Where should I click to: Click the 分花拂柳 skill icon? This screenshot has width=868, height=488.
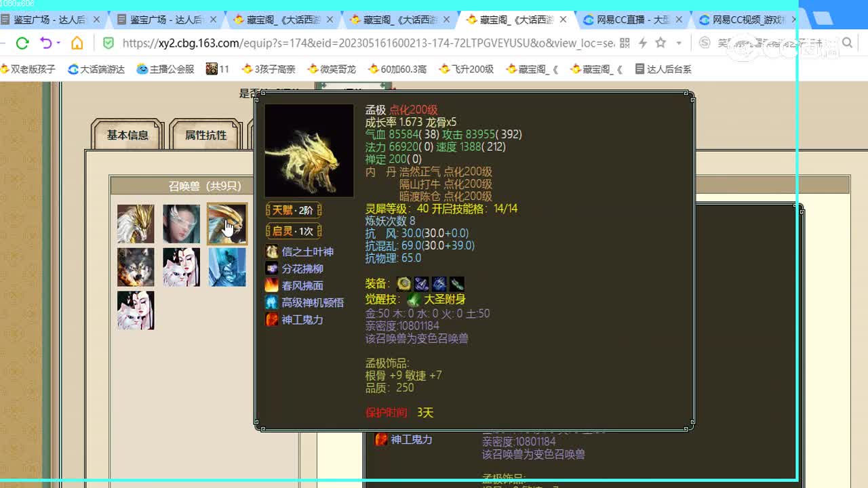(271, 268)
